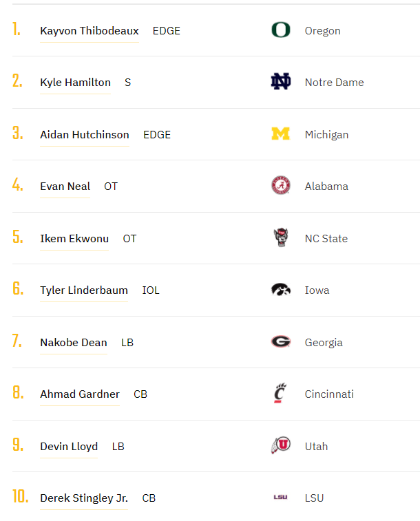The width and height of the screenshot is (420, 521).
Task: Click the Georgia G logo
Action: (x=280, y=342)
